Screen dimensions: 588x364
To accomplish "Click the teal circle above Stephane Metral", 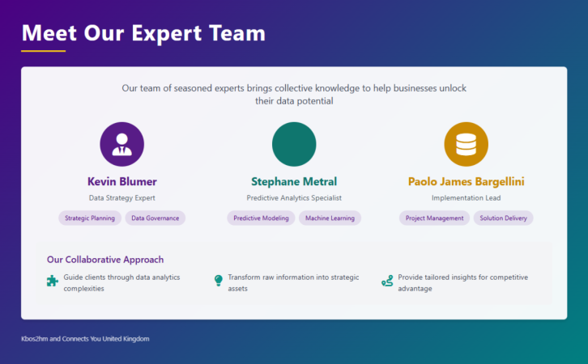I will pos(294,144).
